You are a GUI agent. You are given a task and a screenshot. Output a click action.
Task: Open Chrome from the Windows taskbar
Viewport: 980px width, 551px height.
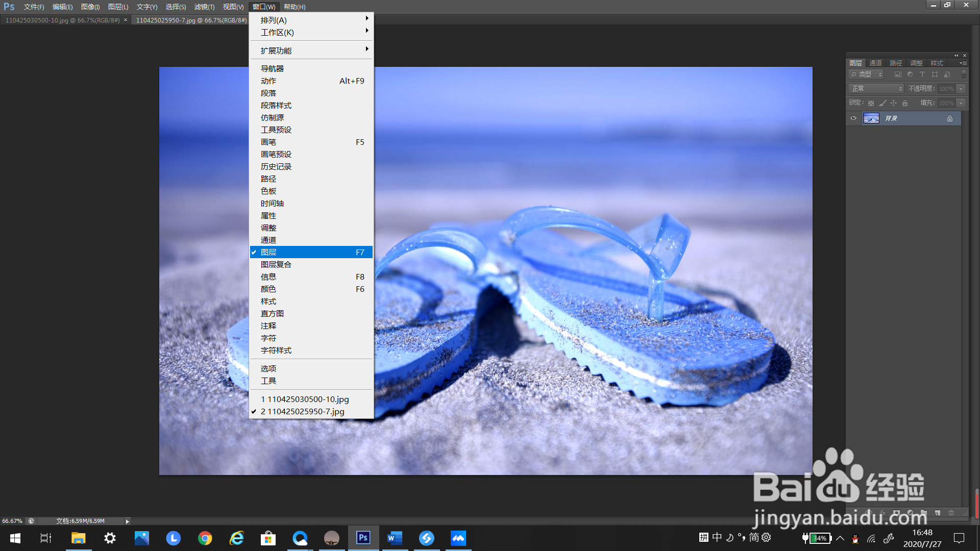pos(205,538)
